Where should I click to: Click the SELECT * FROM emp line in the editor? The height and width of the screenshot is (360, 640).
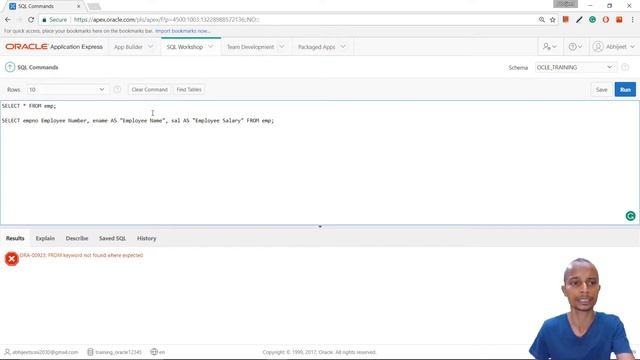(29, 106)
